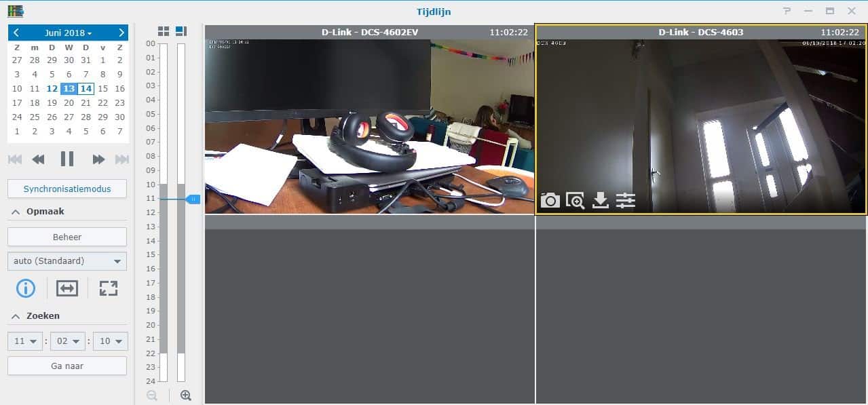Click the D-Link - DCS-4602EV title bar
This screenshot has width=868, height=405.
pyautogui.click(x=370, y=32)
